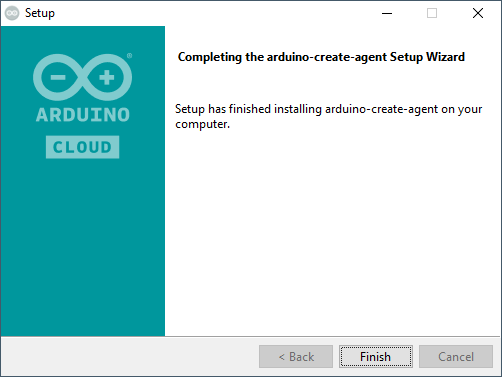Click the CLOUD badge under Arduino
The height and width of the screenshot is (377, 502).
point(82,147)
